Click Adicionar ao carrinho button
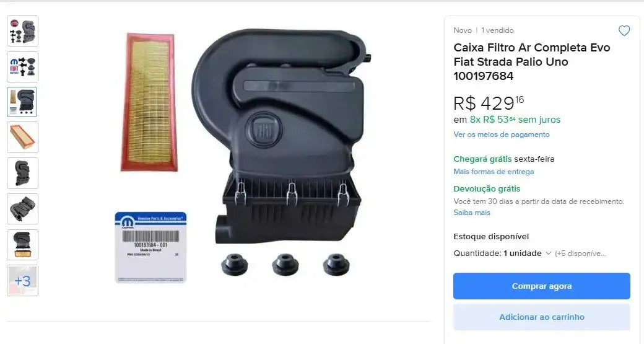 tap(541, 317)
